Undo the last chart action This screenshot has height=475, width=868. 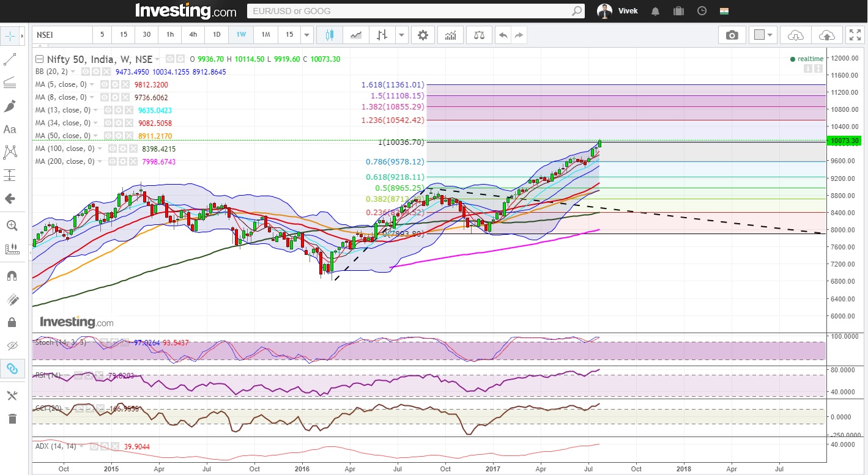pyautogui.click(x=503, y=35)
